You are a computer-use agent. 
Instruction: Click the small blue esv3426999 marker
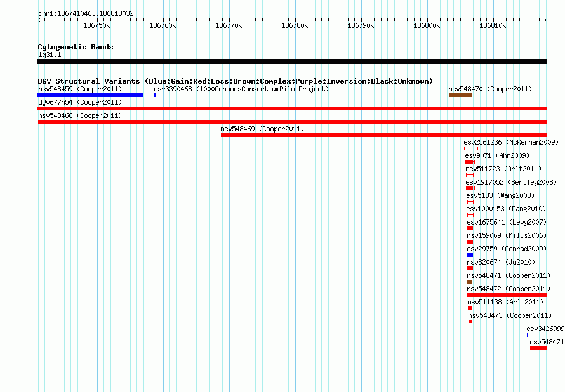[x=528, y=335]
